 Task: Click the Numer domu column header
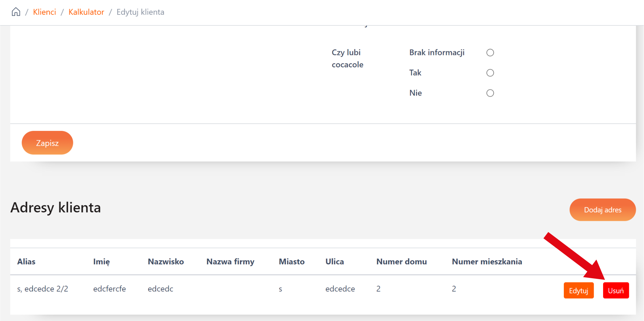pos(401,262)
